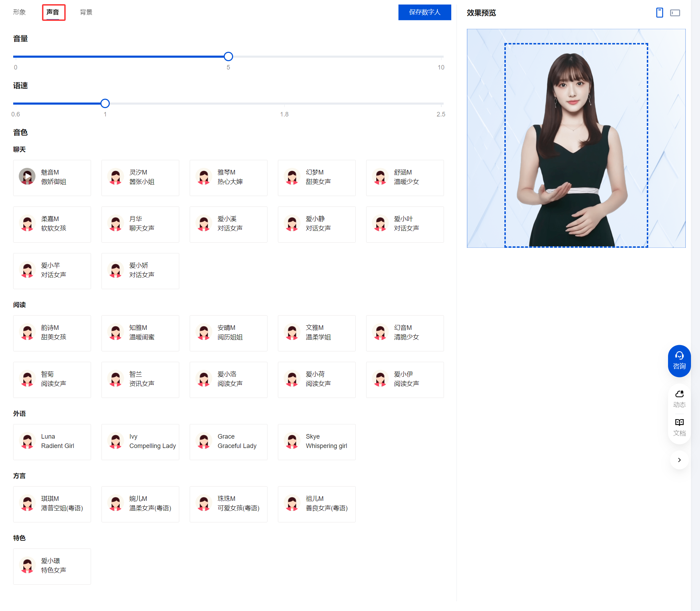Play the 魅音M voice sample
The height and width of the screenshot is (611, 700).
coord(27,177)
